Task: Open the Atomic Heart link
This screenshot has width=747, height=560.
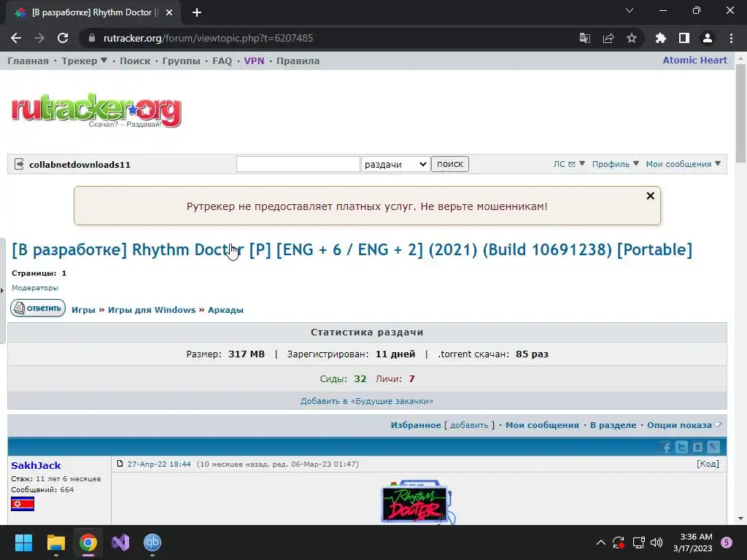Action: 694,61
